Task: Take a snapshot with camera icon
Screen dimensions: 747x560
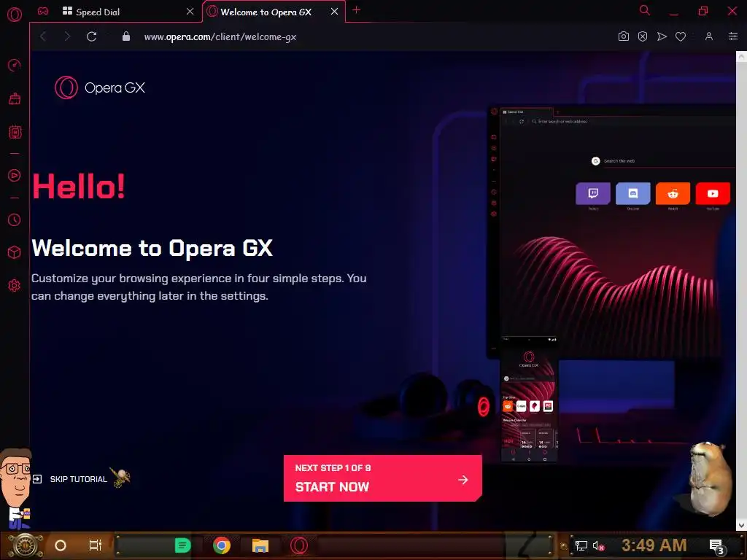Action: [x=623, y=36]
